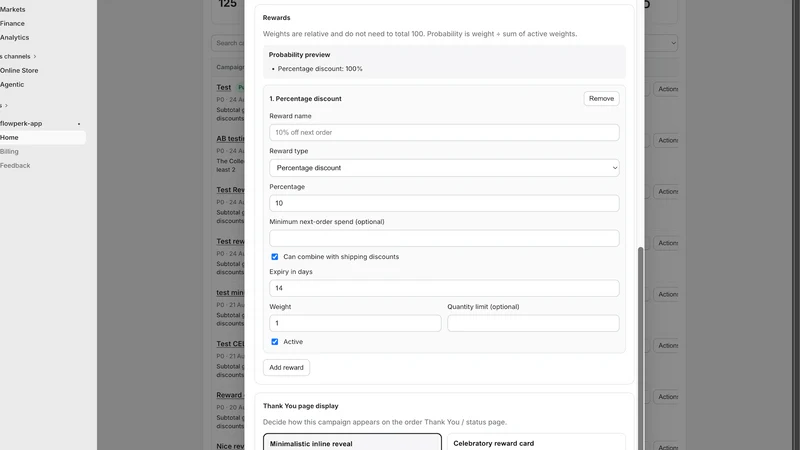This screenshot has width=800, height=450.
Task: Open Agentic in the sidebar
Action: [x=12, y=85]
